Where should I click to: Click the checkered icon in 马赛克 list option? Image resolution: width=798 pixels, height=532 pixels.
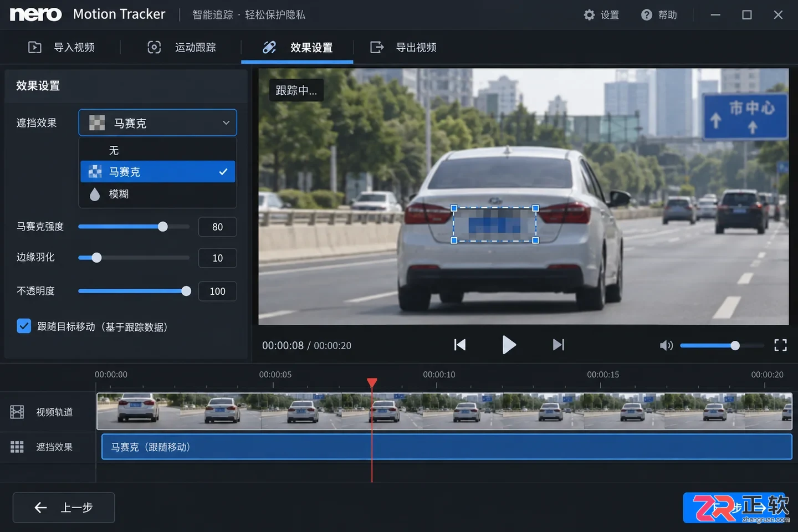click(95, 172)
